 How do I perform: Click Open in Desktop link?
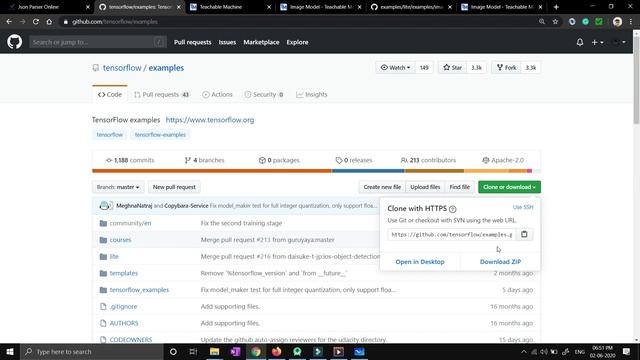click(420, 262)
